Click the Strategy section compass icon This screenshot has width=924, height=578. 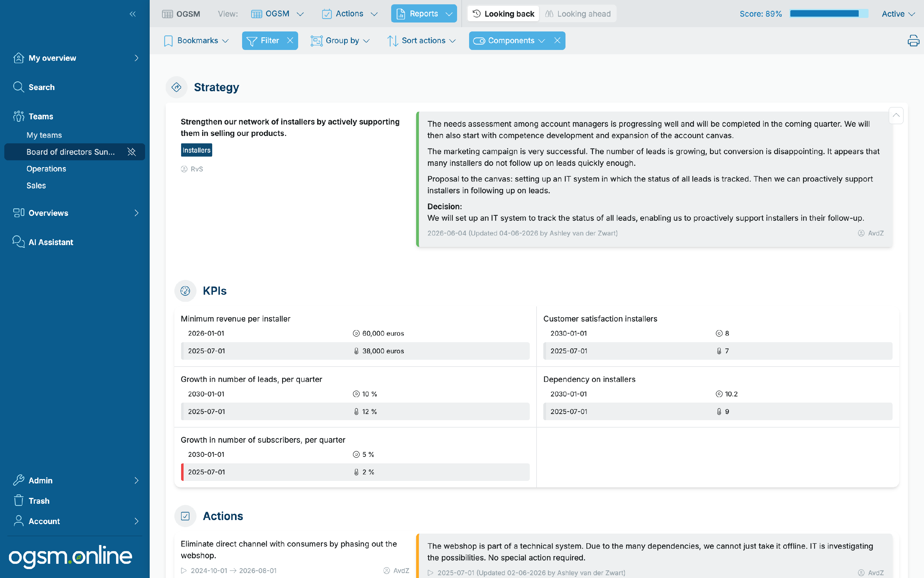click(176, 87)
